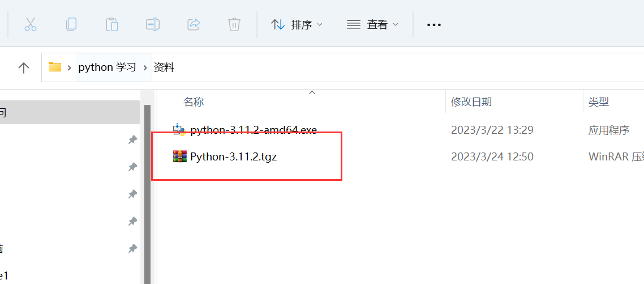Sort by 类型 column header
Viewport: 644px width, 284px height.
[x=598, y=101]
